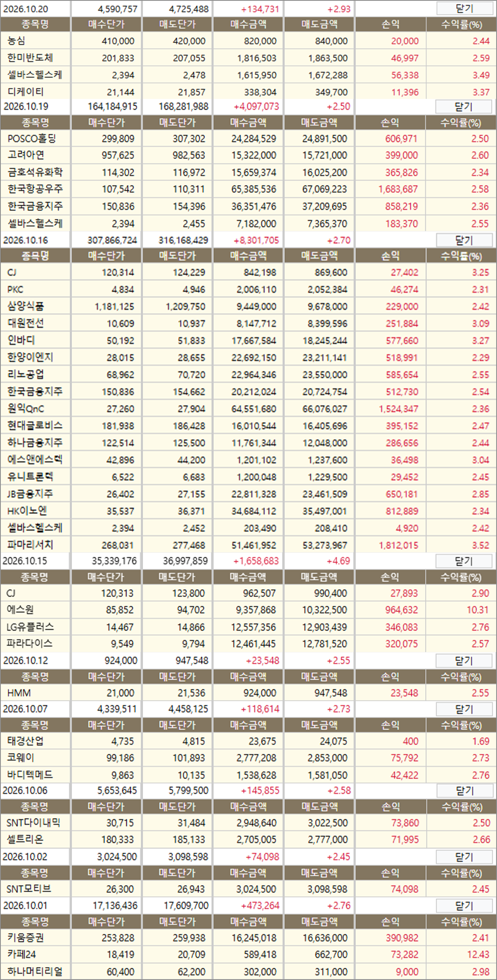The image size is (497, 980).
Task: Click the 바디텍메드 row name
Action: 30,775
